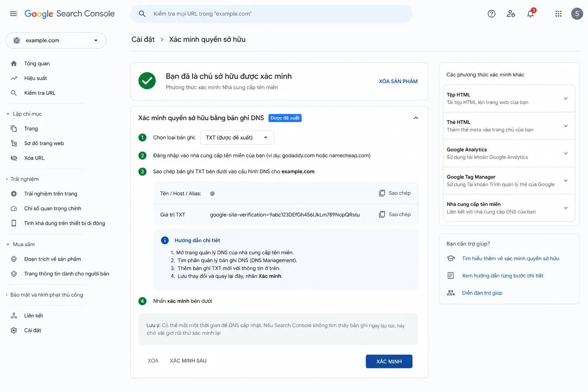Click the Google Search Console logo

[x=69, y=14]
